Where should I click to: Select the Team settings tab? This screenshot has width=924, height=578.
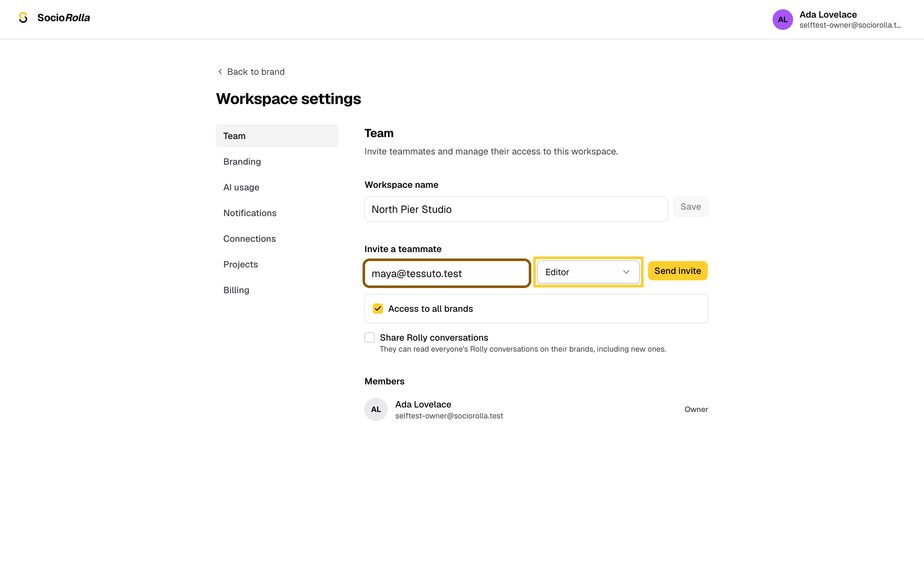click(277, 136)
